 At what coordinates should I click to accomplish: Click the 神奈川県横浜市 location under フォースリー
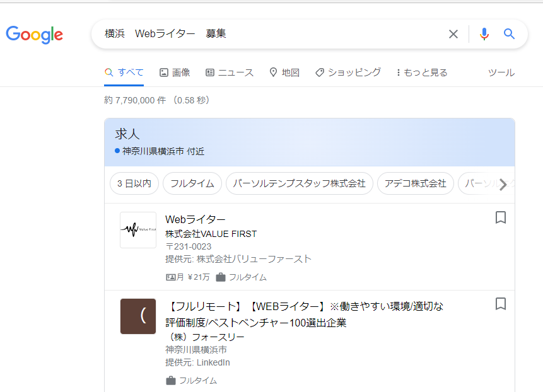[196, 350]
